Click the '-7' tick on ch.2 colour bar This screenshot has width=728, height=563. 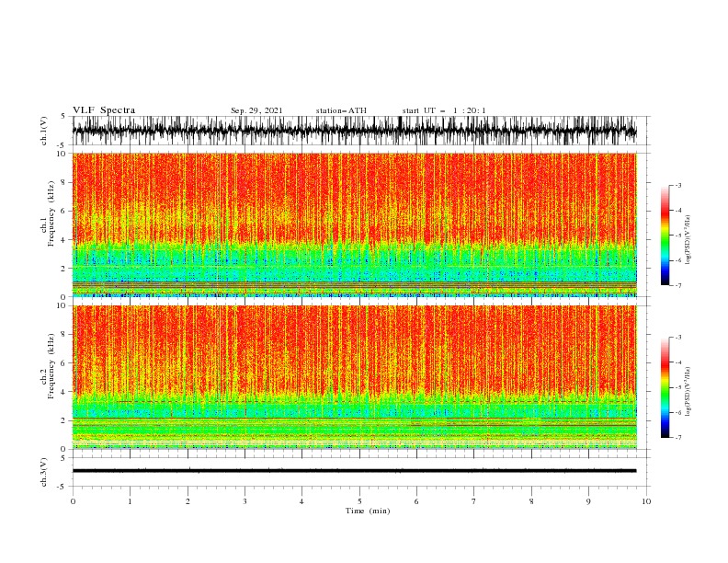point(678,437)
